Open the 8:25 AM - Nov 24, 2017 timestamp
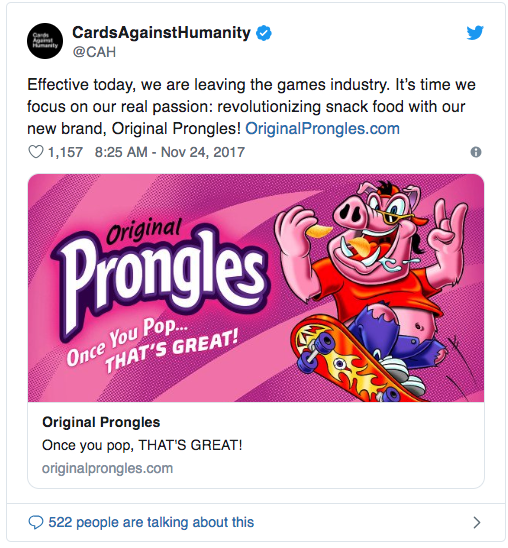508x548 pixels. pos(170,152)
